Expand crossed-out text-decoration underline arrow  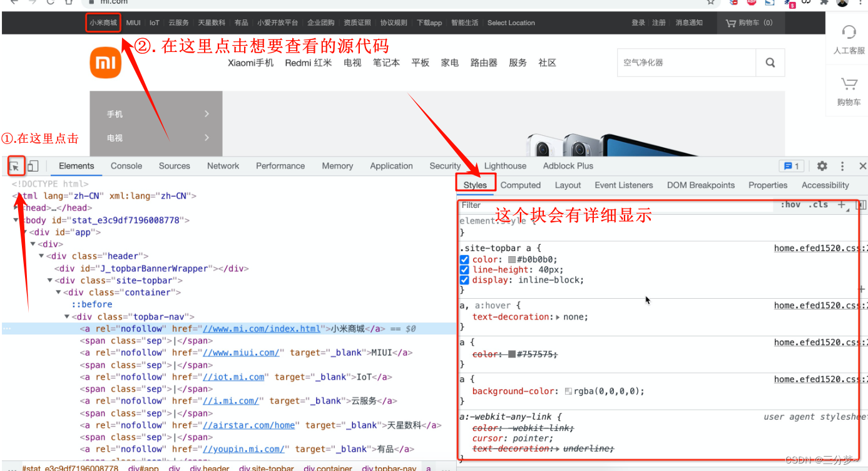tap(558, 448)
